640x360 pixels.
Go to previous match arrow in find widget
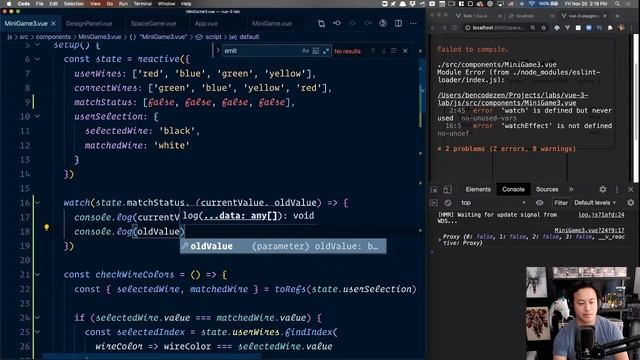click(x=373, y=51)
